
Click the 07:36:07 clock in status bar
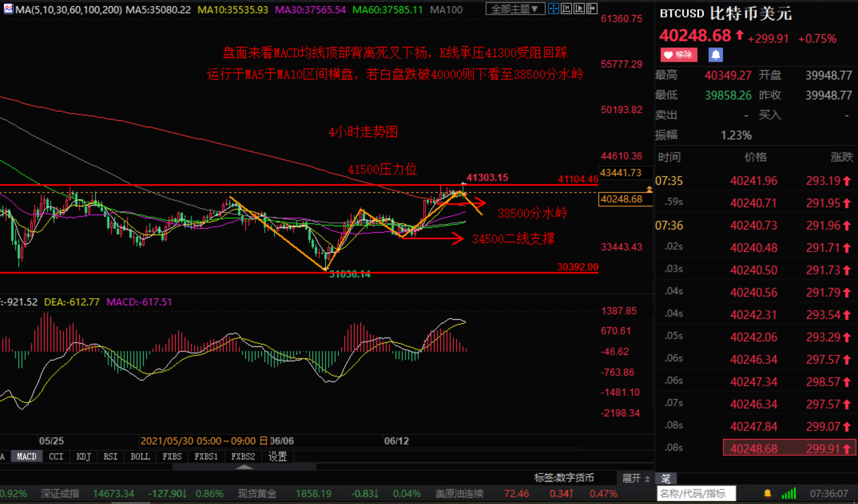tap(829, 494)
